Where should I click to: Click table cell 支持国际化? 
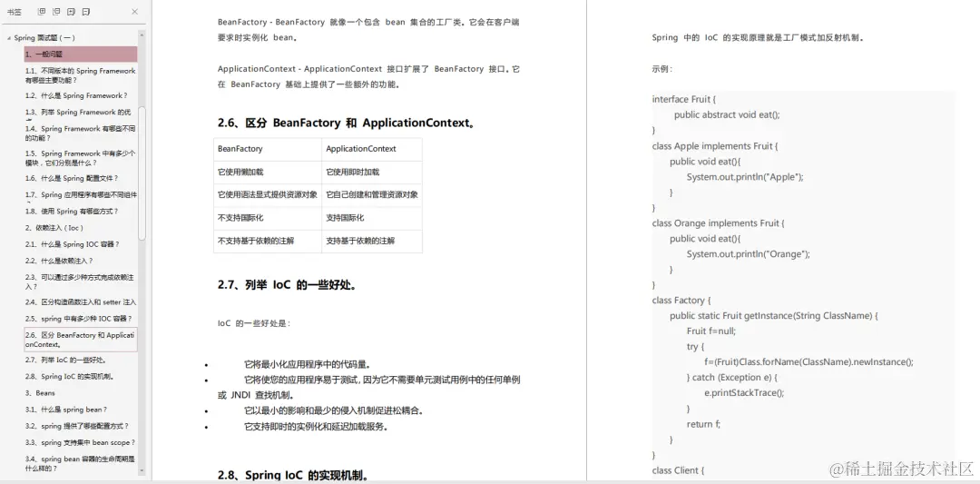372,218
